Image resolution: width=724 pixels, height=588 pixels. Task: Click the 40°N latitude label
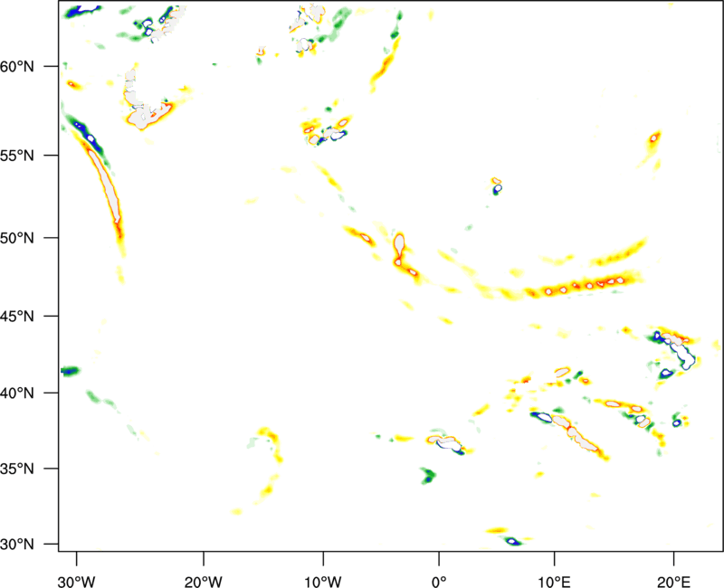point(17,393)
